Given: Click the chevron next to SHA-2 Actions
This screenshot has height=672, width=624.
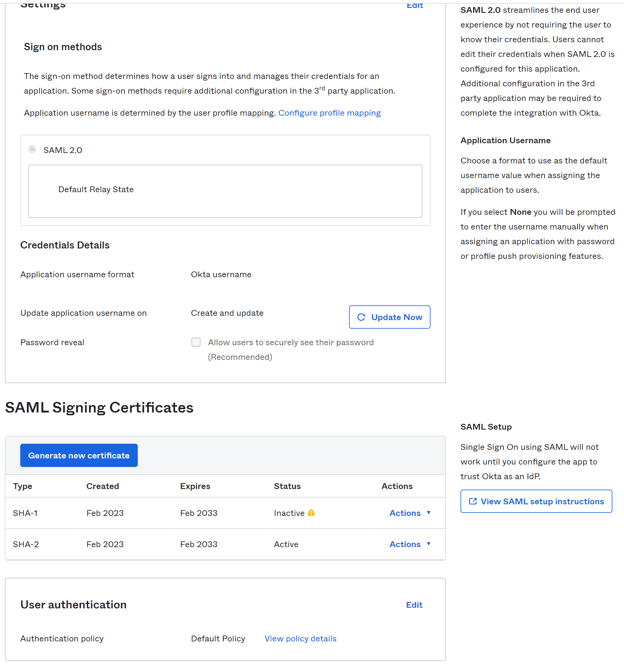Looking at the screenshot, I should pos(429,544).
